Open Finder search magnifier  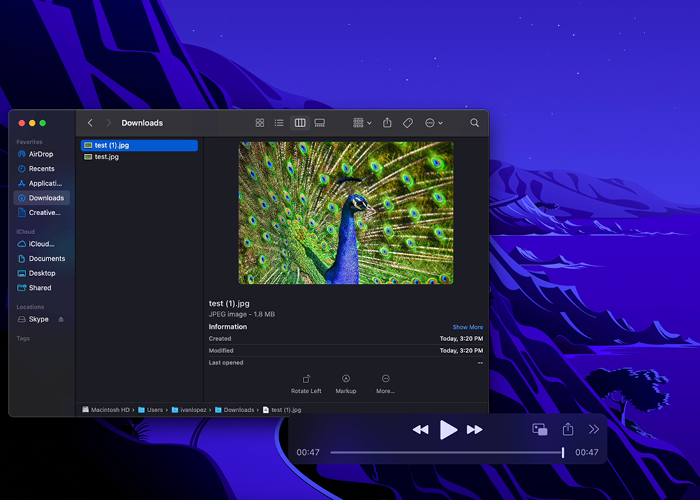point(475,123)
